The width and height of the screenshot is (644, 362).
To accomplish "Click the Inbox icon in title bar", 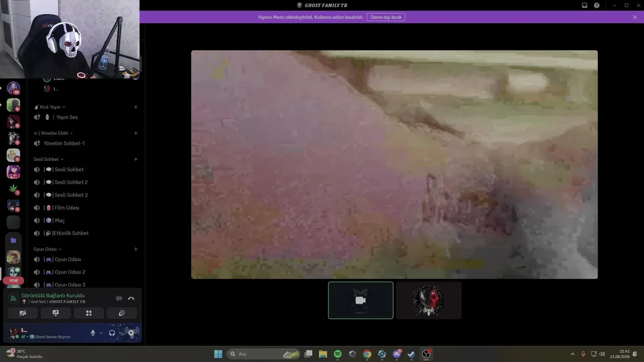I will coord(585,5).
